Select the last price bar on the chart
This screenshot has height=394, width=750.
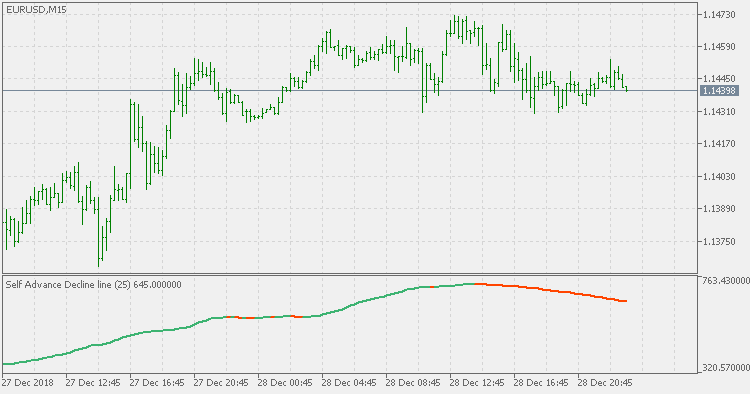626,88
